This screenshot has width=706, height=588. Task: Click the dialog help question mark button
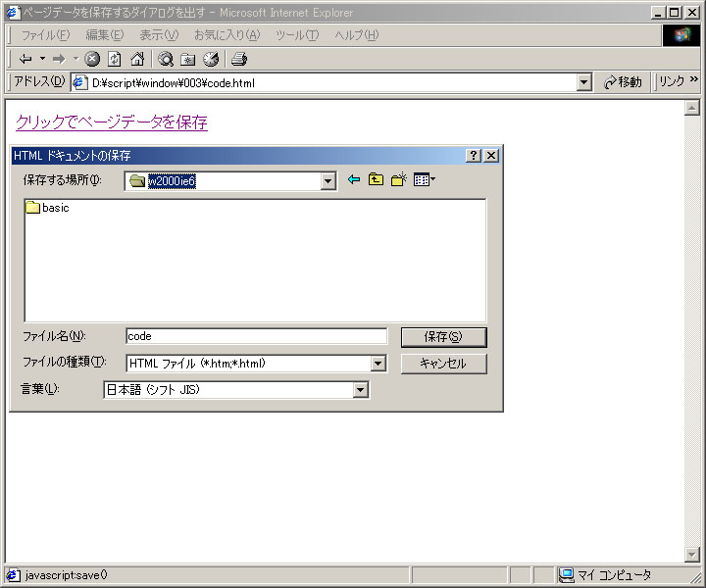[474, 156]
